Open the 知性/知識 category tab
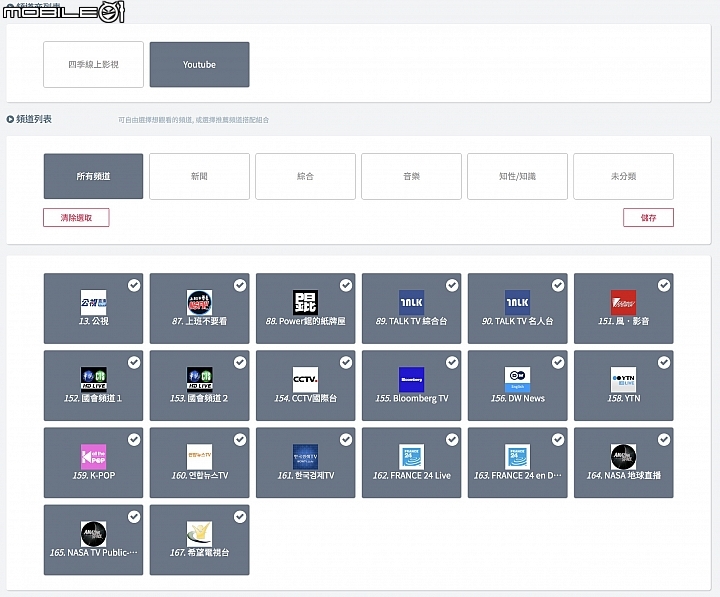720x597 pixels. [518, 176]
